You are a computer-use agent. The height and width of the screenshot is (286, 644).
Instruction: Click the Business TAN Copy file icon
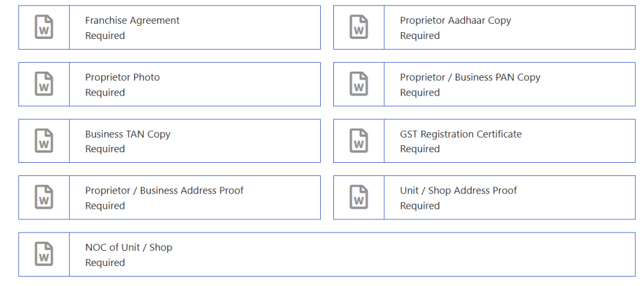pyautogui.click(x=44, y=141)
